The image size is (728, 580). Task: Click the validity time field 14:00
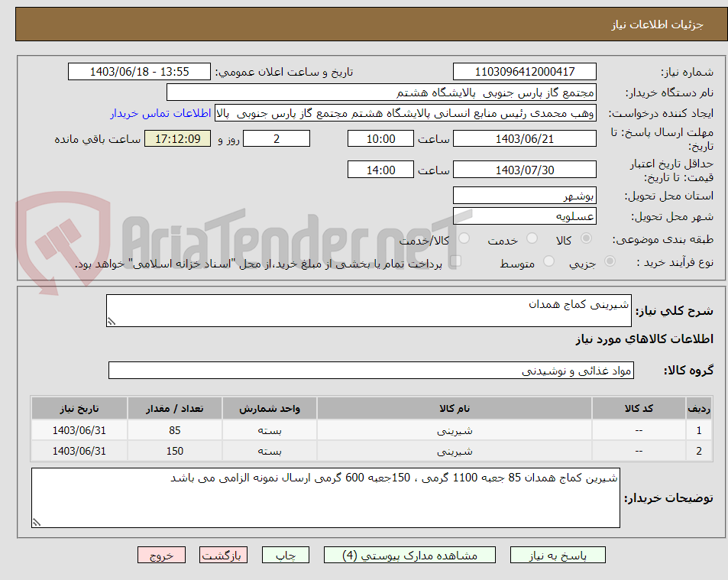click(x=380, y=170)
